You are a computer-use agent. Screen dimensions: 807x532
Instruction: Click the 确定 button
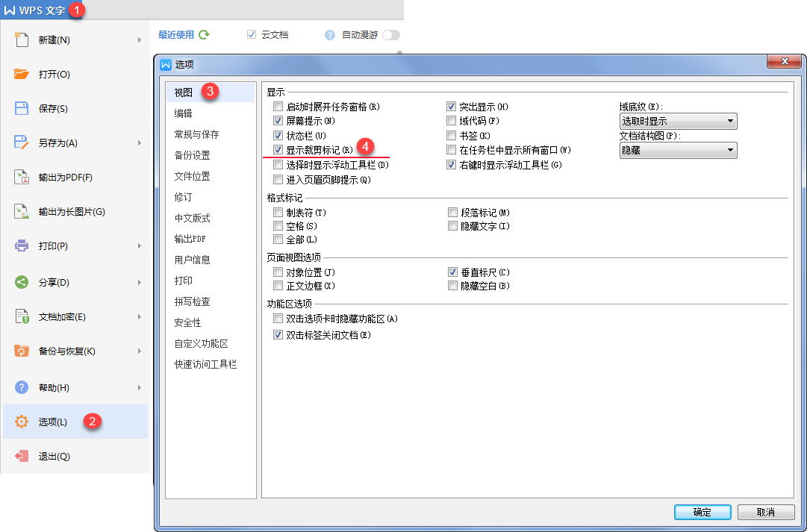pyautogui.click(x=702, y=513)
